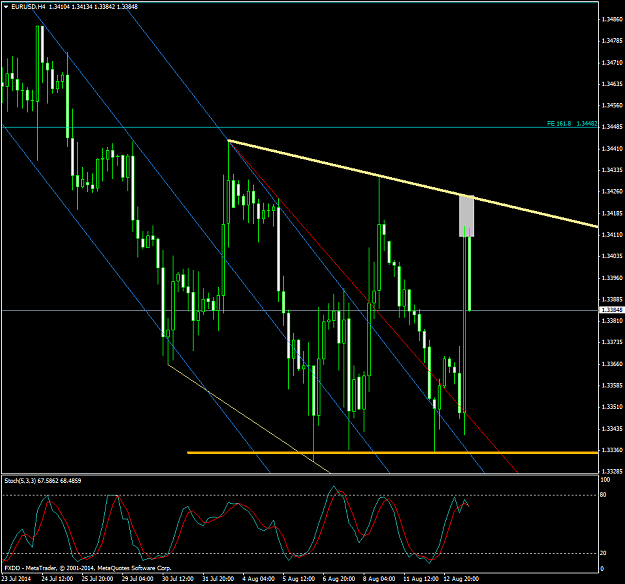Click the current price tag 1.33848
Screen dimensions: 625x584
611,310
